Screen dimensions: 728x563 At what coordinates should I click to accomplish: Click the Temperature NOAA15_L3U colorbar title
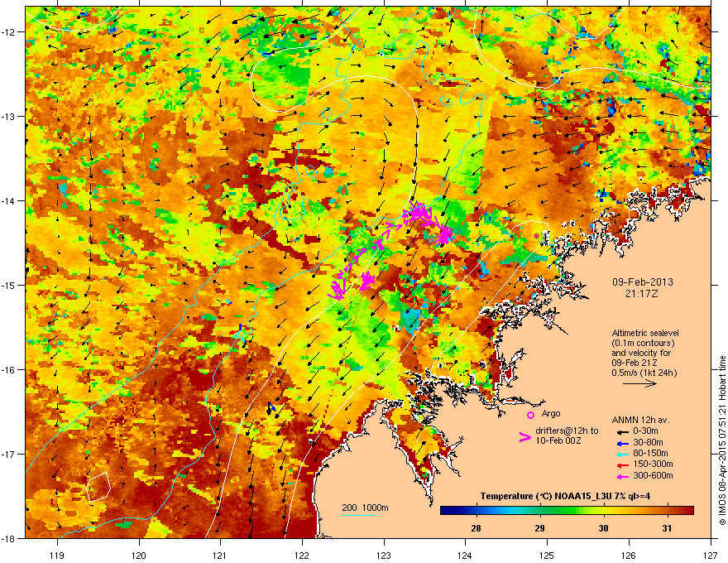coord(565,496)
